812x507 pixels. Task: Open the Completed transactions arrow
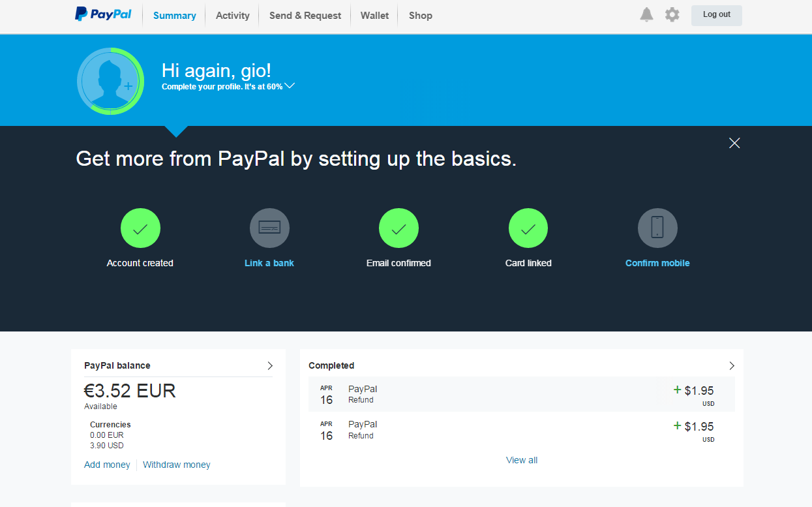732,365
